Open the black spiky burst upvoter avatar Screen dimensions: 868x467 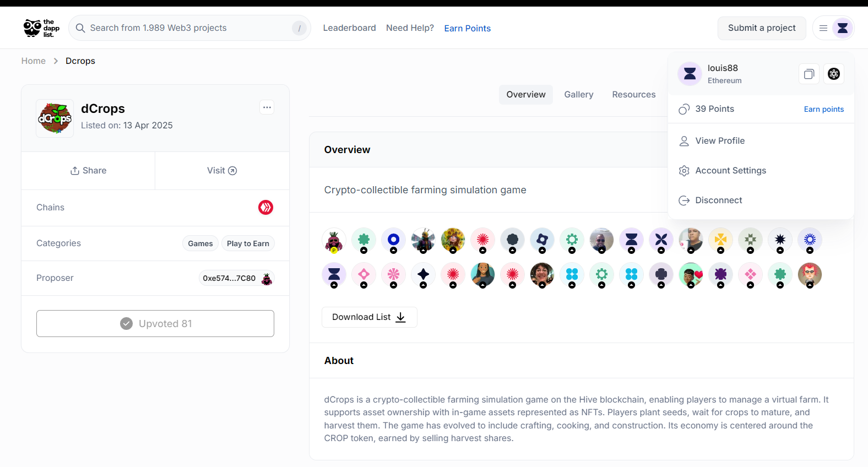pos(780,241)
